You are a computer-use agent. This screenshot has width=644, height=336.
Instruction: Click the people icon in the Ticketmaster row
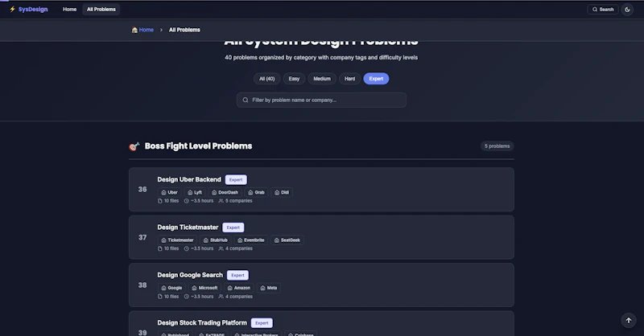click(221, 248)
